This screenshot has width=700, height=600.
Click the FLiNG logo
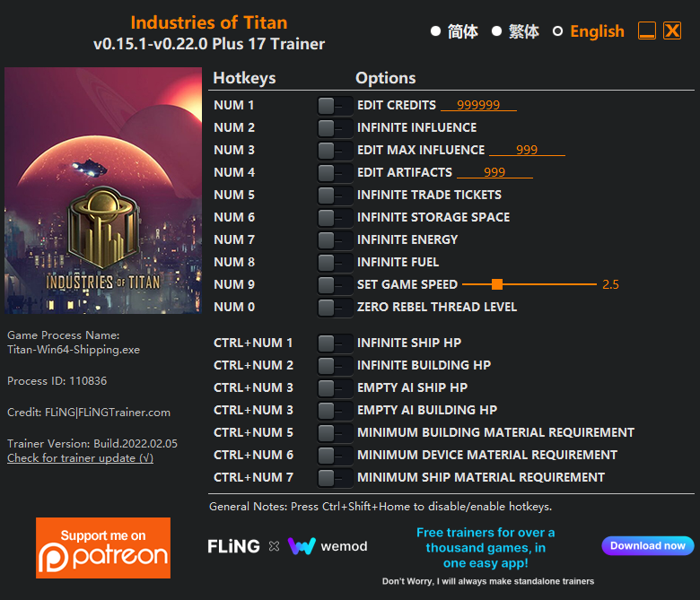tap(233, 546)
